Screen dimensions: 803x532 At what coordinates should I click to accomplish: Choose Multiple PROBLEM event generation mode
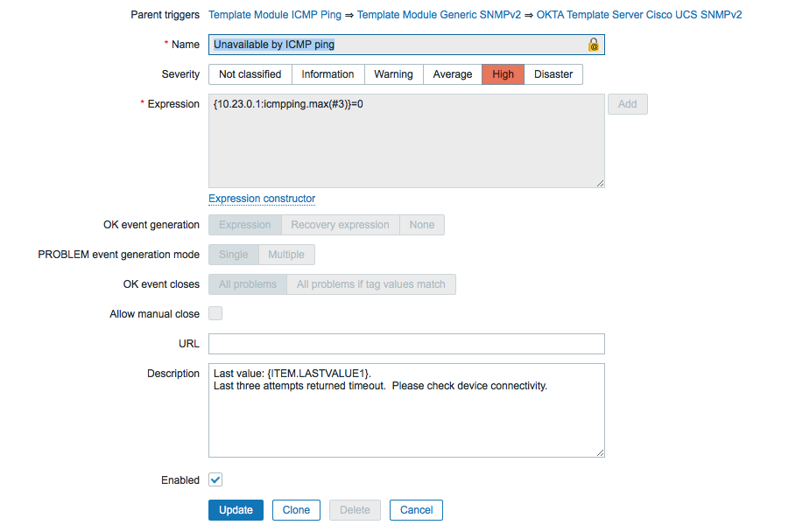coord(286,255)
